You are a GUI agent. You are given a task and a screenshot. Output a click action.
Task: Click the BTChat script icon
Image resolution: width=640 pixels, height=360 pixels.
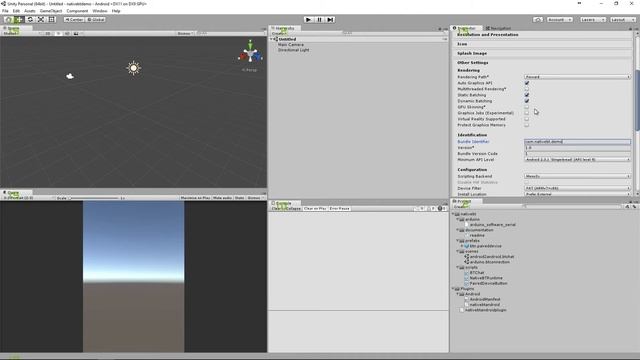tap(467, 273)
